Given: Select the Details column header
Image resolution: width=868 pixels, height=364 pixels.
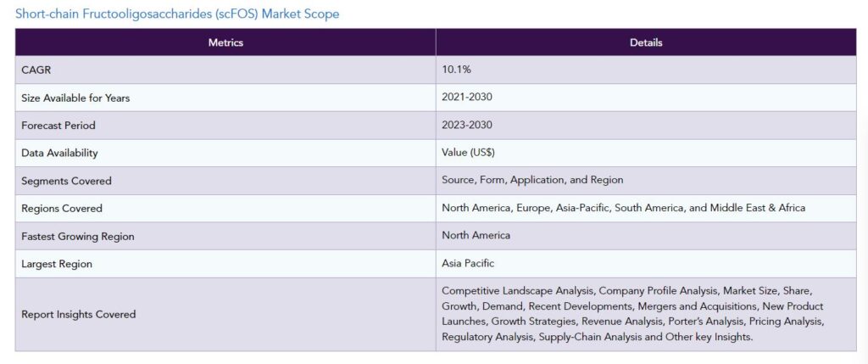Looking at the screenshot, I should click(646, 42).
